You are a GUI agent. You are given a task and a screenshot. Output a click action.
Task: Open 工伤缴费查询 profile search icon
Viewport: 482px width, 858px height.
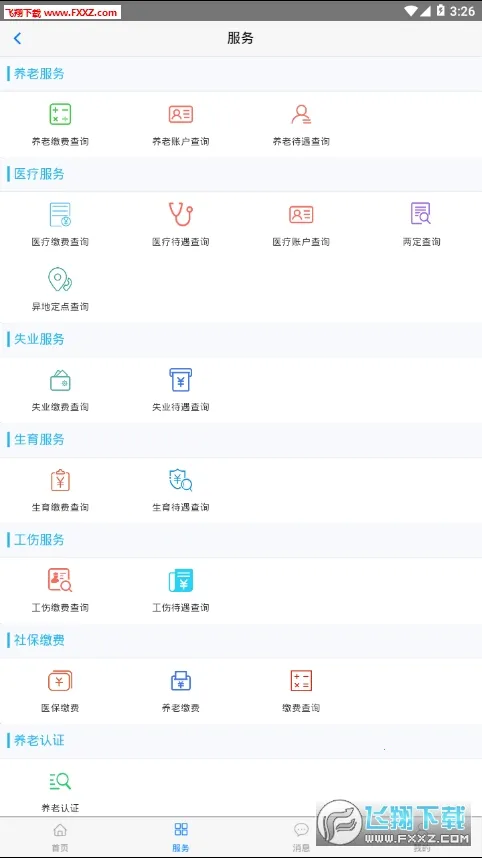tap(60, 580)
